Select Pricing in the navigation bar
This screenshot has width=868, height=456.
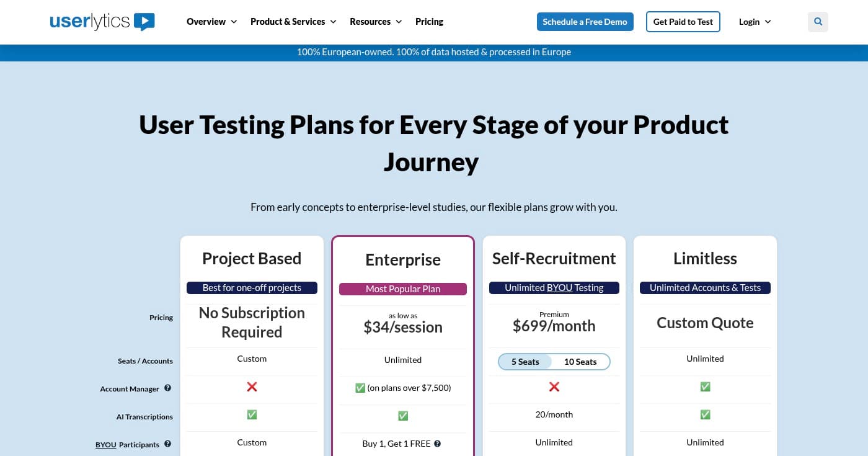pos(429,21)
